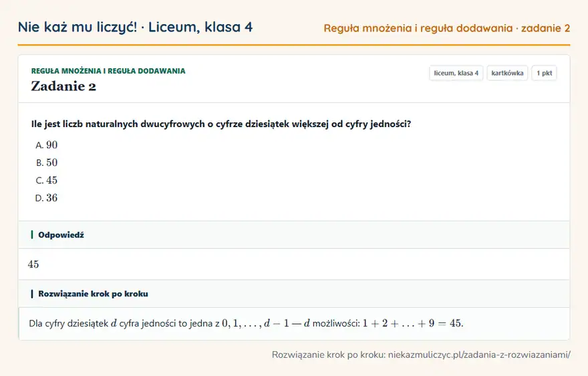This screenshot has width=588, height=376.
Task: Select answer option D. 36
Action: click(47, 198)
